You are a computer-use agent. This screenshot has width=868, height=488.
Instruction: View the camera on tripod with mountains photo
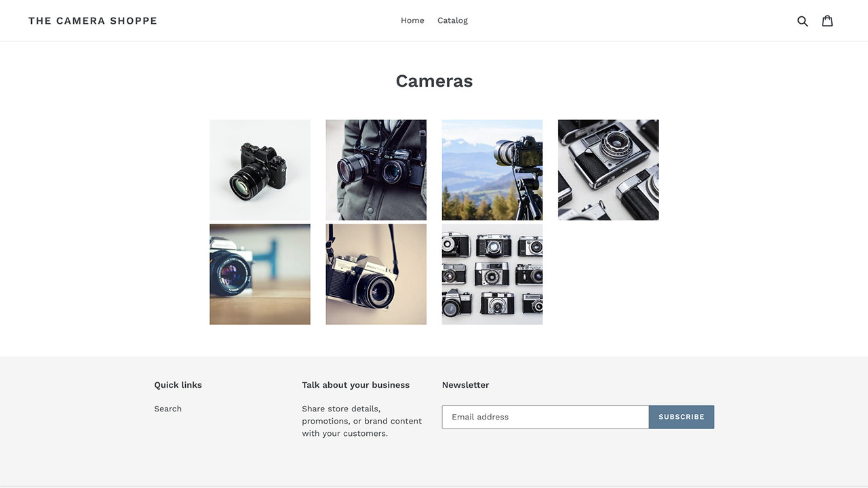pos(492,169)
